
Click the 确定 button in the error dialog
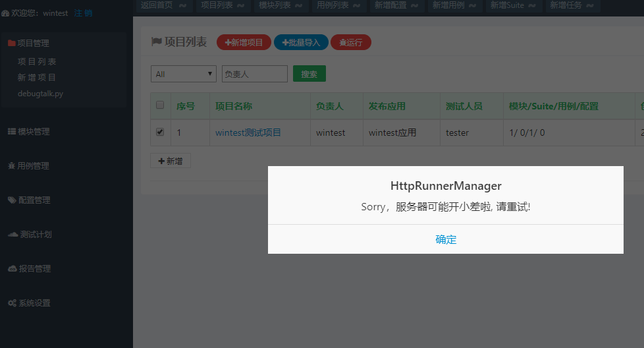click(446, 239)
